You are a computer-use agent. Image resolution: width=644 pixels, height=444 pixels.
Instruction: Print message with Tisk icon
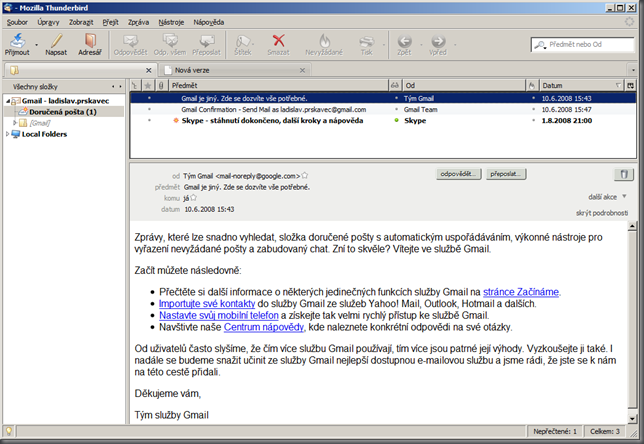(x=366, y=44)
